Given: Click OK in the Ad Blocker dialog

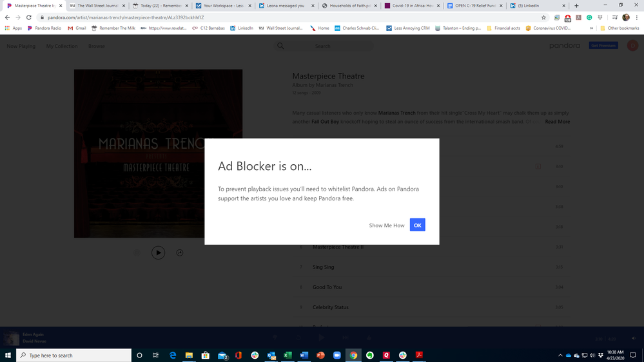Looking at the screenshot, I should [x=417, y=225].
